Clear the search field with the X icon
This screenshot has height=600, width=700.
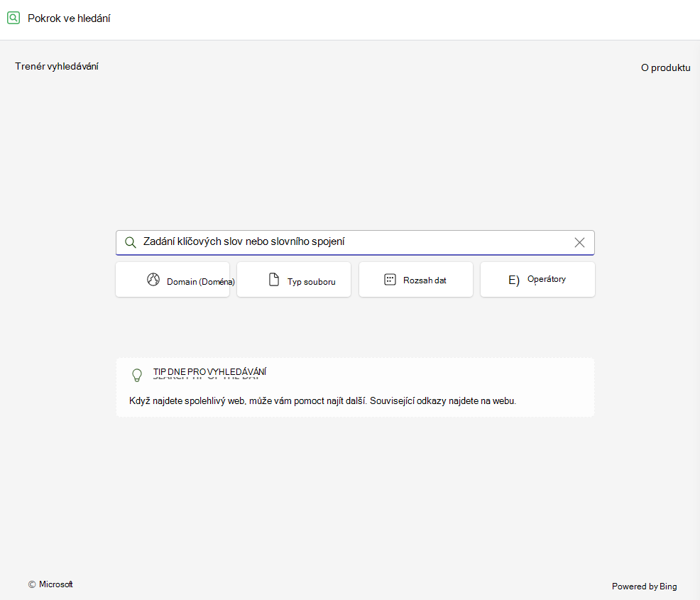(579, 242)
